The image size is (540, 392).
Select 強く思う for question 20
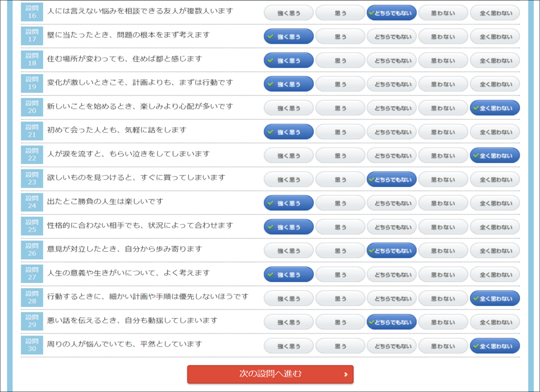[x=288, y=108]
